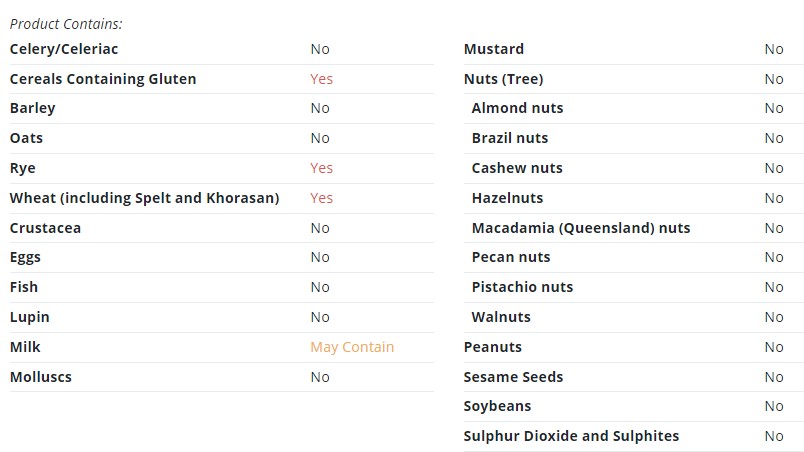Click the Product Contains heading text
The height and width of the screenshot is (452, 804).
[x=66, y=24]
